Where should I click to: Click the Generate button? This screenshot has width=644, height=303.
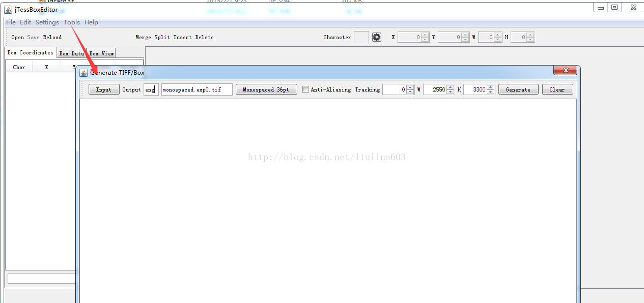click(518, 89)
